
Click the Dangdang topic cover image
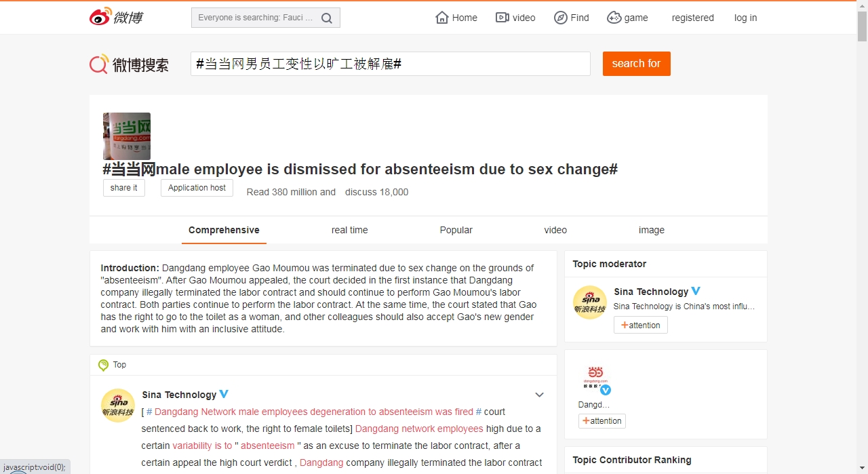(127, 136)
